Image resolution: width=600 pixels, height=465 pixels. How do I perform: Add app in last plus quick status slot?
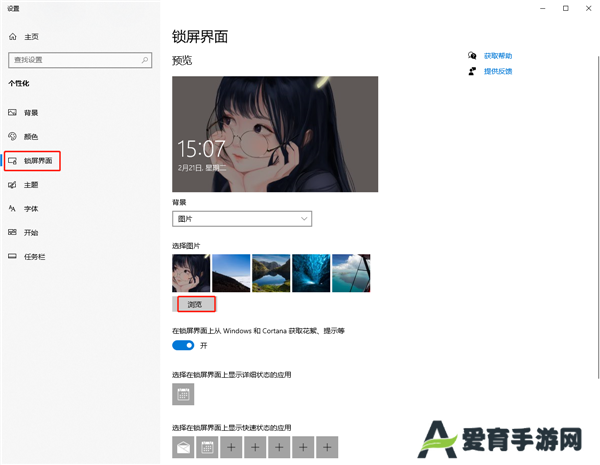327,447
